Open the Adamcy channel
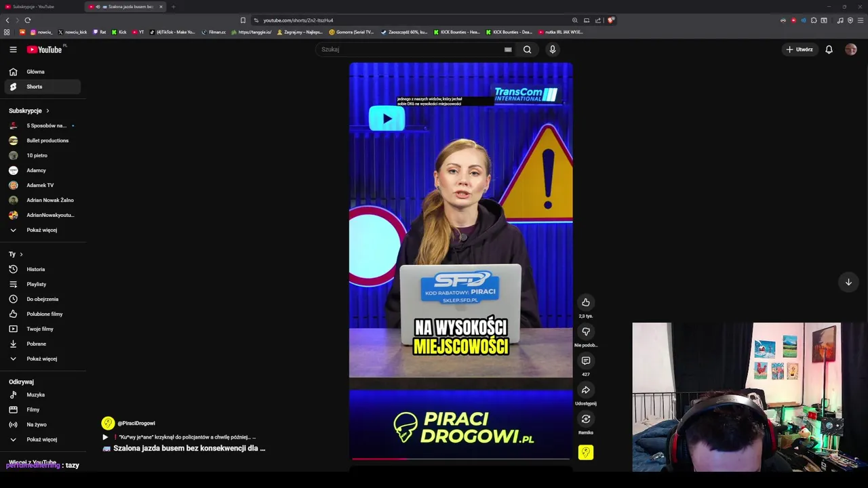 tap(43, 170)
